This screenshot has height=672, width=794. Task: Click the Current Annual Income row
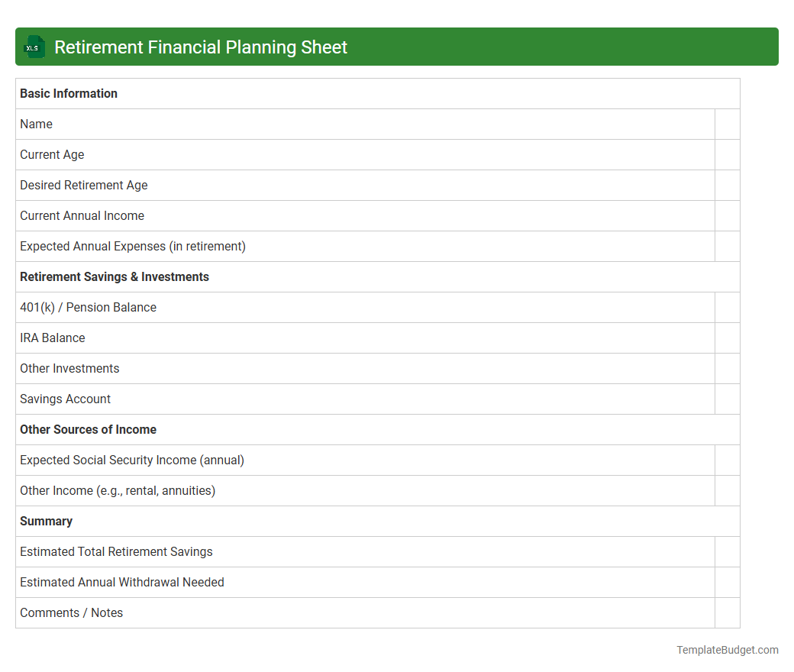click(82, 215)
